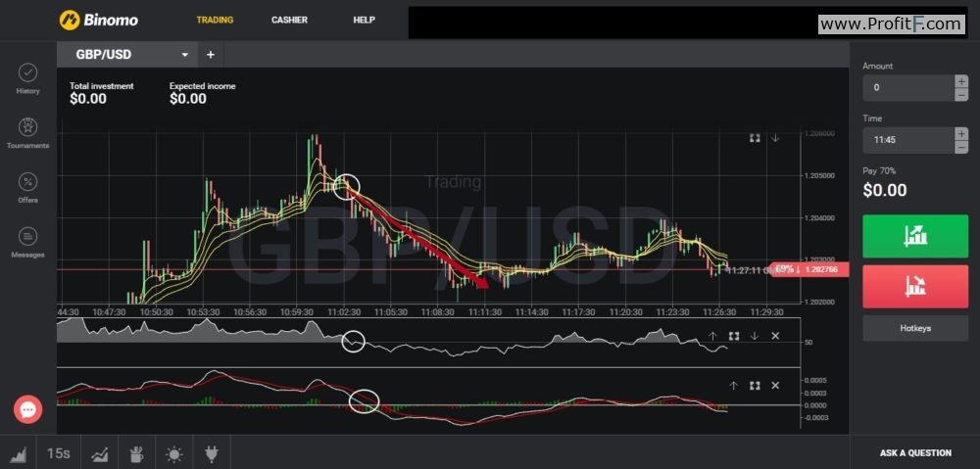Open the indicators chart icon in bottom toolbar

[x=99, y=453]
